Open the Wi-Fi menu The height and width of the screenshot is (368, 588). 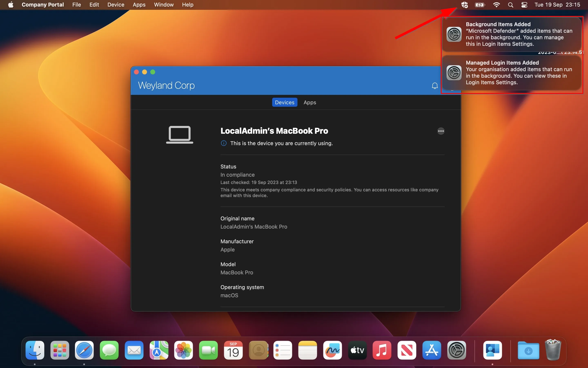pyautogui.click(x=496, y=5)
